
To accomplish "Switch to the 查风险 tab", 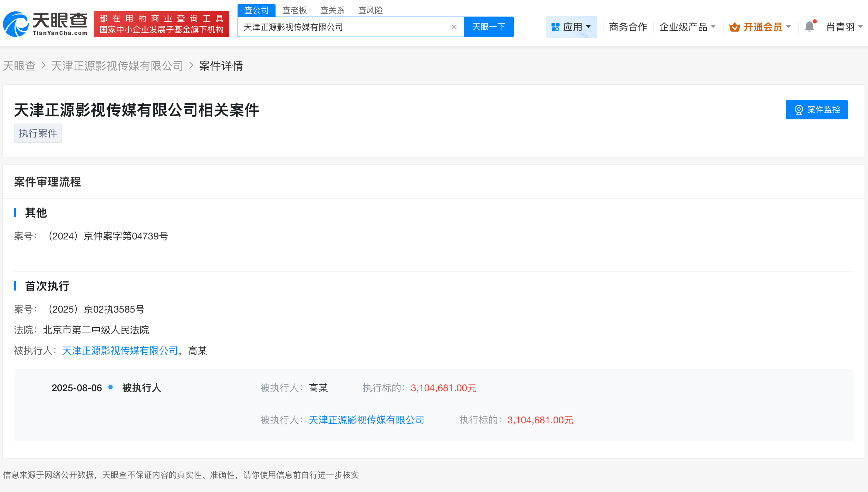I will 370,10.
